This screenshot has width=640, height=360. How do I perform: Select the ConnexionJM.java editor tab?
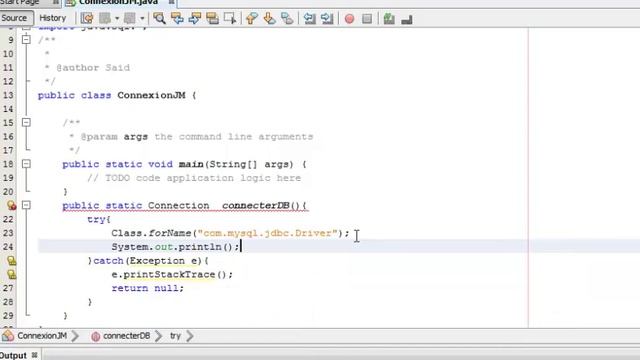[x=118, y=2]
